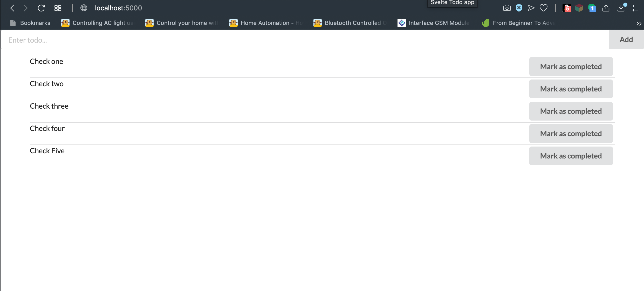Click the blue shield blocker icon
The height and width of the screenshot is (291, 644).
tap(519, 8)
